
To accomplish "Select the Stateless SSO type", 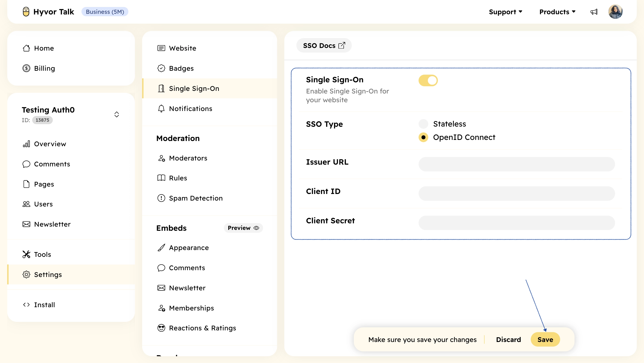I will 423,124.
